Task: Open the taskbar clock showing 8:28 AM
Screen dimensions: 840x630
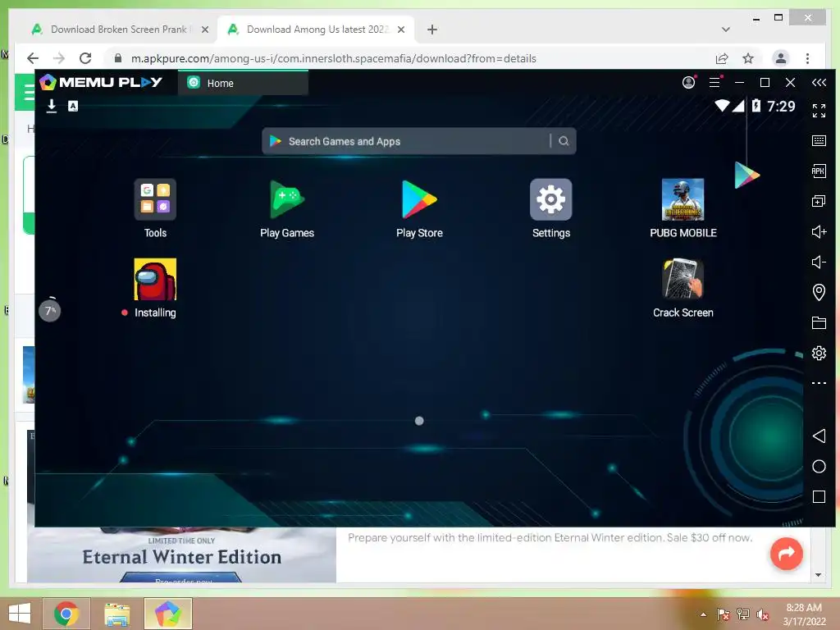Action: 804,614
